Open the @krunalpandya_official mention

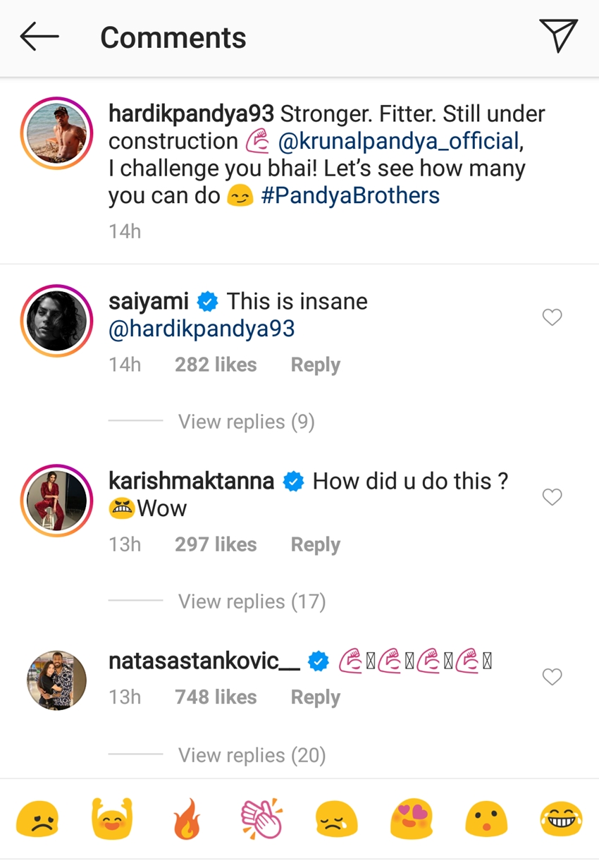coord(398,141)
